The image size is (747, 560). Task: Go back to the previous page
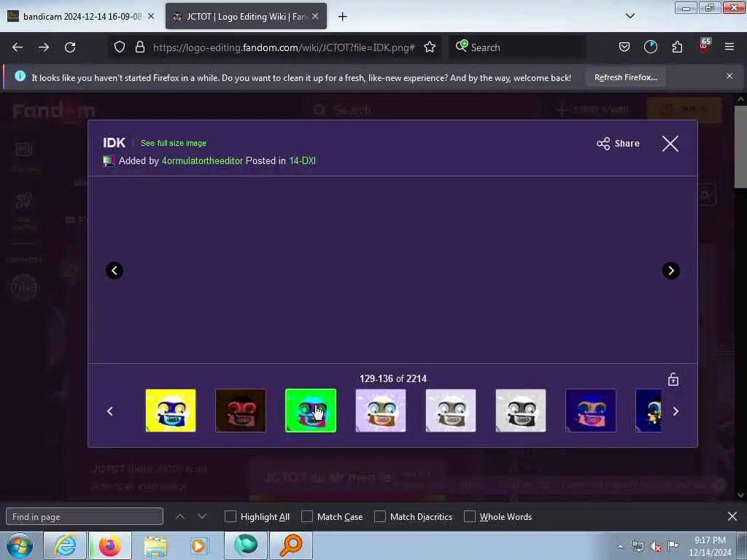pyautogui.click(x=18, y=47)
